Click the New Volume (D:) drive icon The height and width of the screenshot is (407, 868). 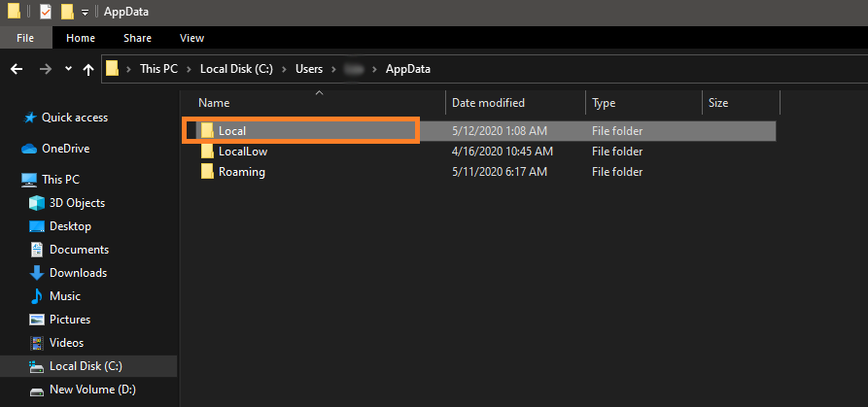pos(37,391)
